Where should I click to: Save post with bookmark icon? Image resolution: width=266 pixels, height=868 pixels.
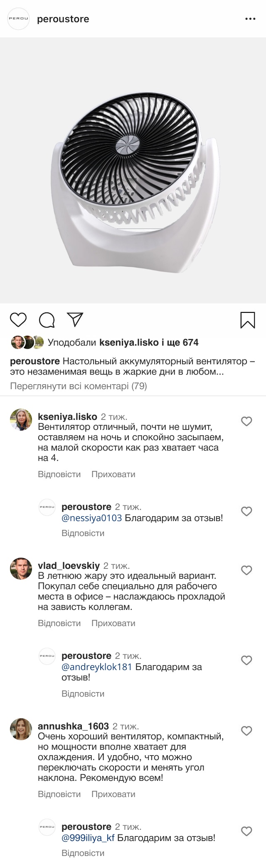[248, 320]
